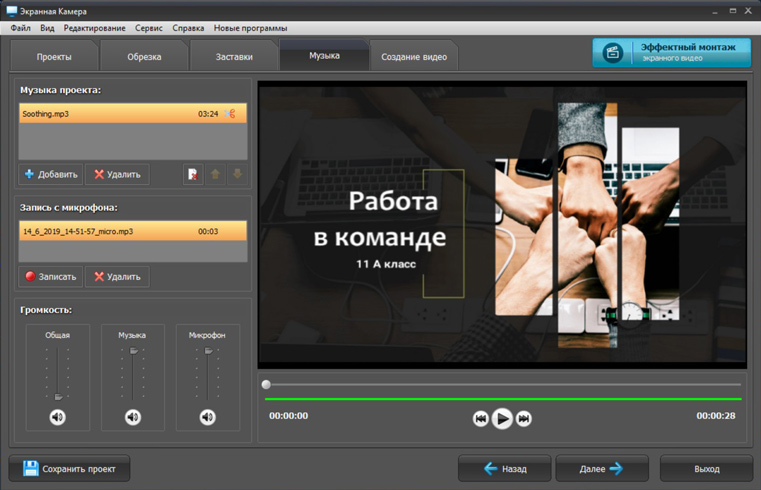Image resolution: width=761 pixels, height=490 pixels.
Task: Open the Новые программы menu
Action: pos(250,28)
